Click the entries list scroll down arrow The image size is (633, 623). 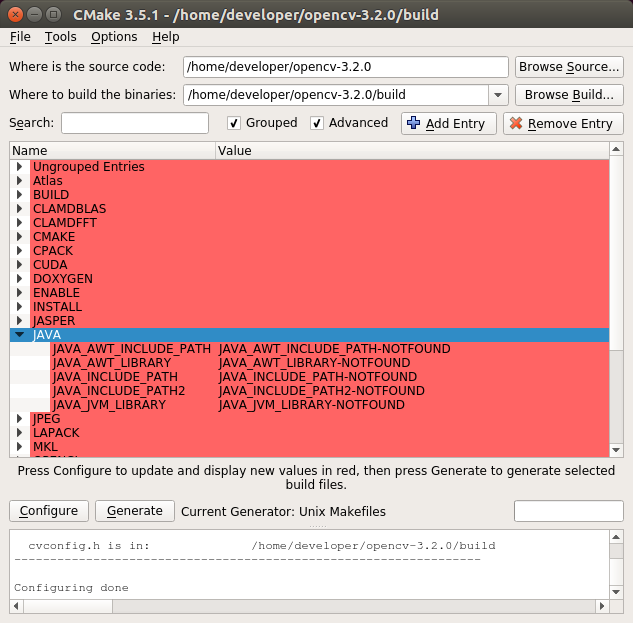[616, 450]
